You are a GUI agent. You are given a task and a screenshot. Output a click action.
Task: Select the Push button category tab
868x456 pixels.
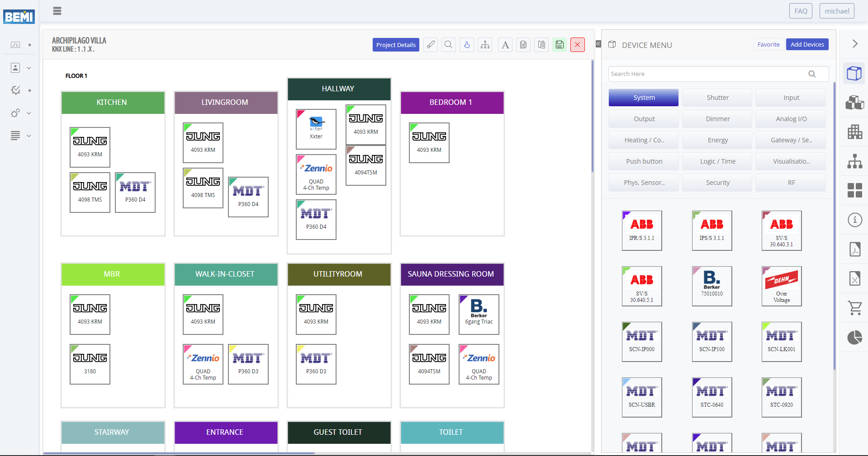point(644,161)
